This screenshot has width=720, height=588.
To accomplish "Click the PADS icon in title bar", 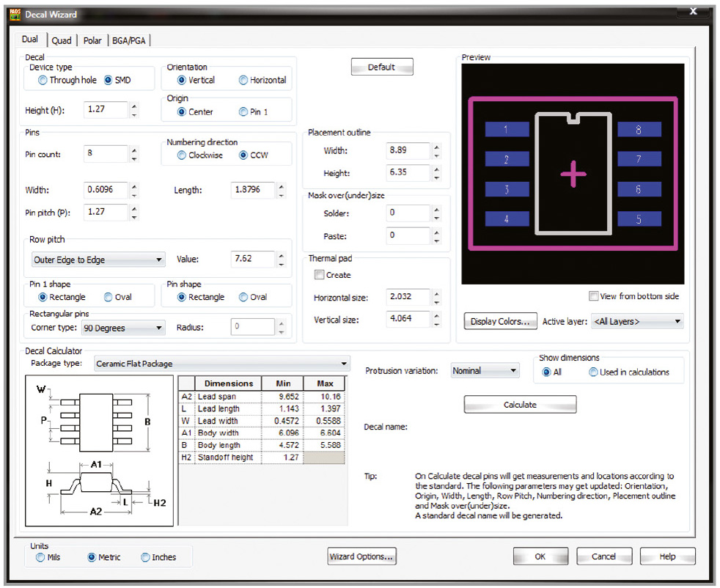I will pos(15,14).
